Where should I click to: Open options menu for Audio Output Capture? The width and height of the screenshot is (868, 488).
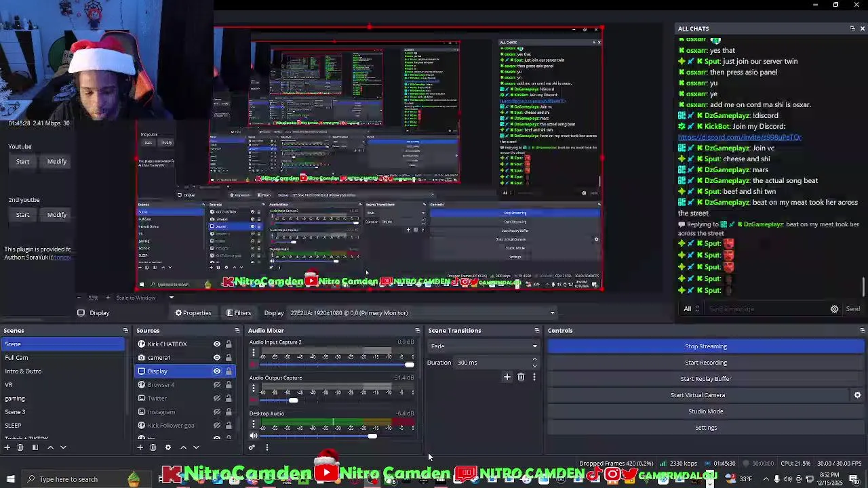click(x=253, y=389)
